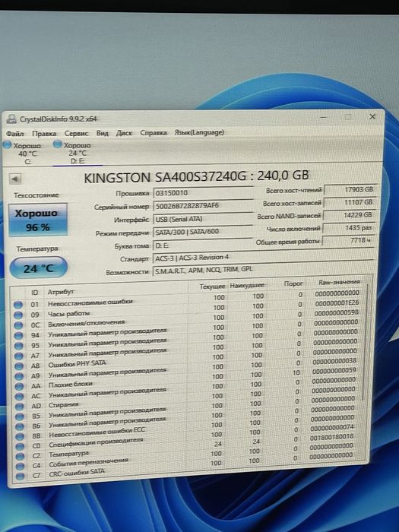This screenshot has width=399, height=532.
Task: Click status icon of attribute C0 row
Action: pos(20,446)
